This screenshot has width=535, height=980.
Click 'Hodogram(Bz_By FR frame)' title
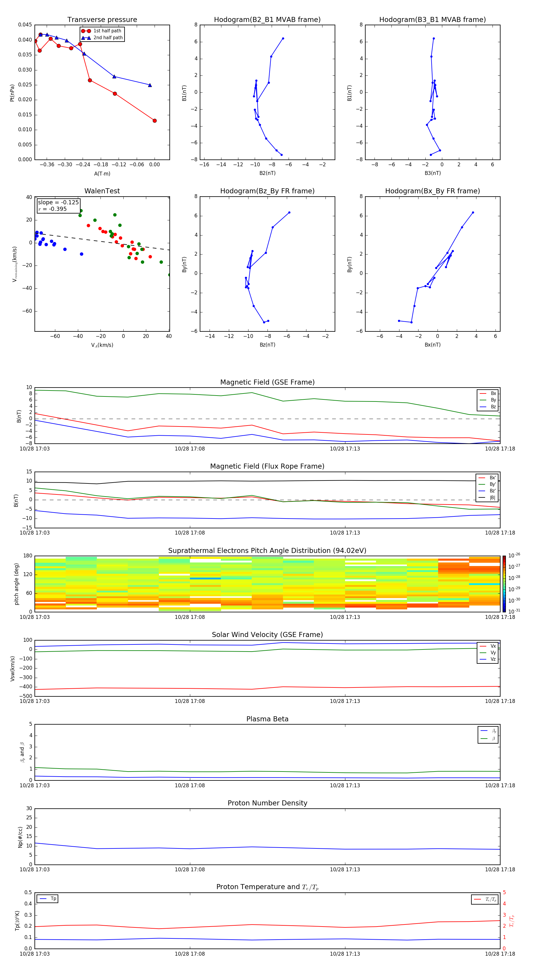[x=267, y=191]
